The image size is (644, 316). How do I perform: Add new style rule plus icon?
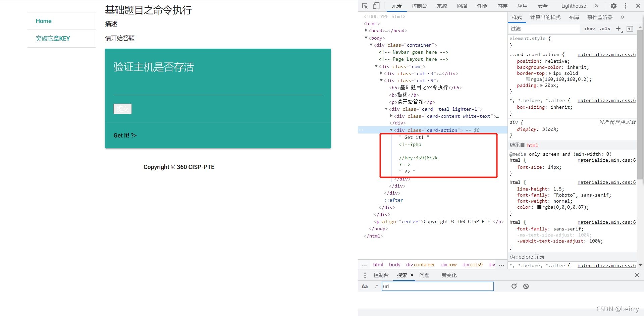point(619,29)
